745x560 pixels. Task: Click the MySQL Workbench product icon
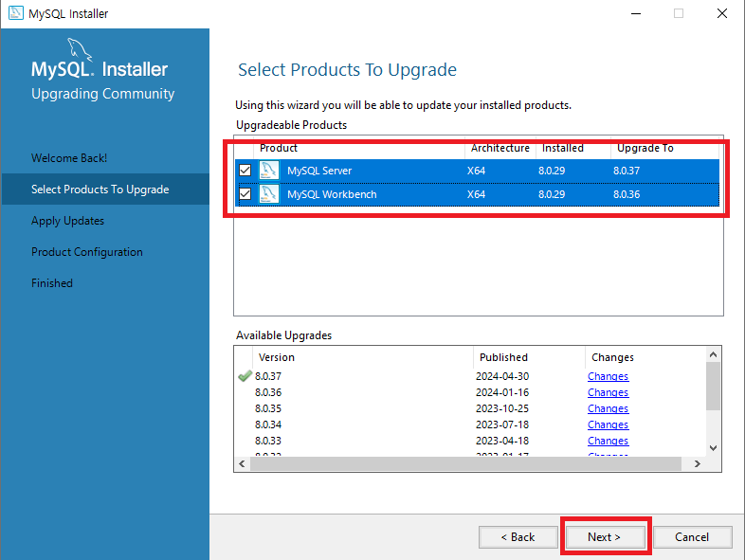tap(269, 194)
